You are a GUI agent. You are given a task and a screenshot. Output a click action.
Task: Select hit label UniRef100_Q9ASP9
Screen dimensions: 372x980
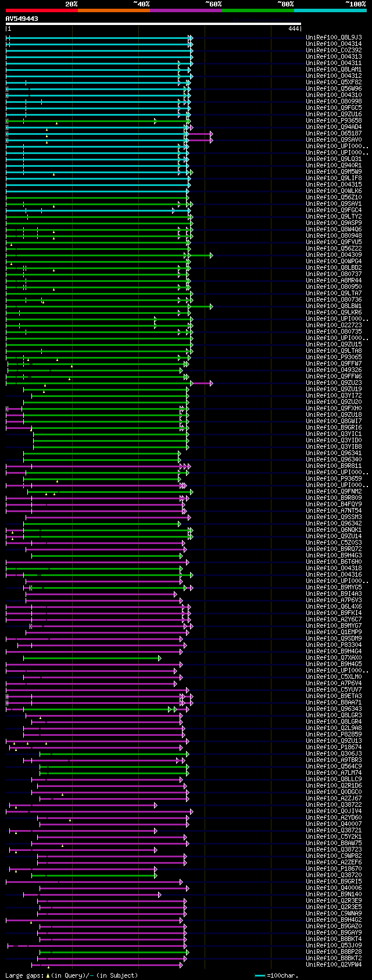click(x=334, y=223)
